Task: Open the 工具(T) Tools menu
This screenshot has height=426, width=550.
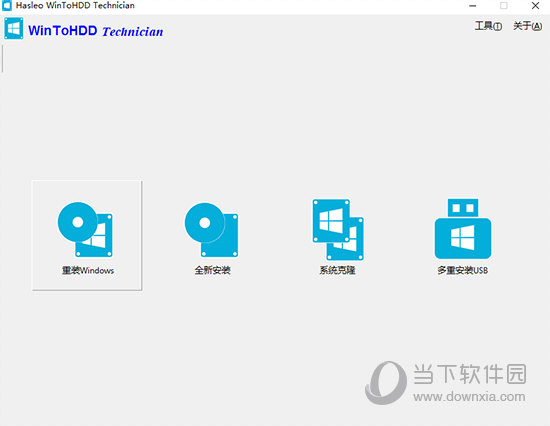Action: coord(488,26)
